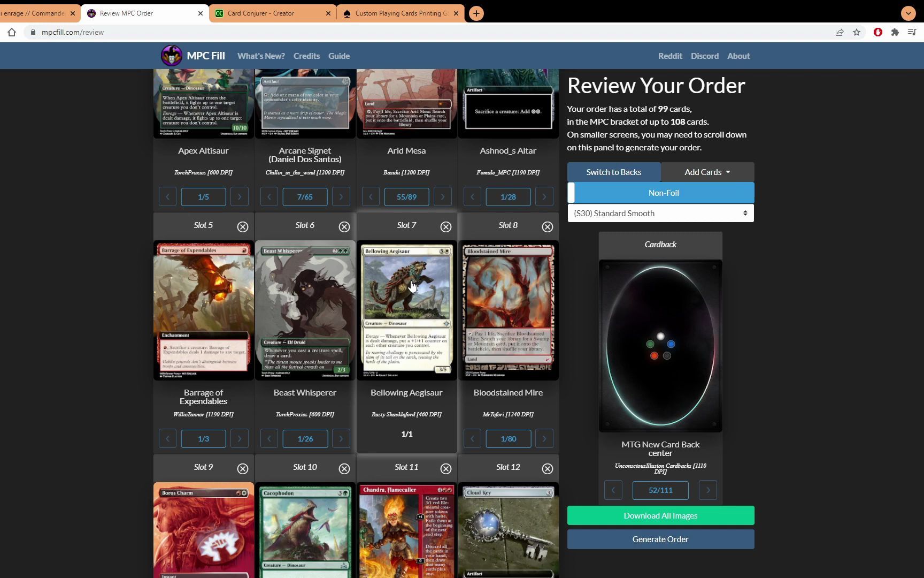The width and height of the screenshot is (924, 578).
Task: Open Bloodstained Mire 1/80 version selector
Action: (x=508, y=439)
